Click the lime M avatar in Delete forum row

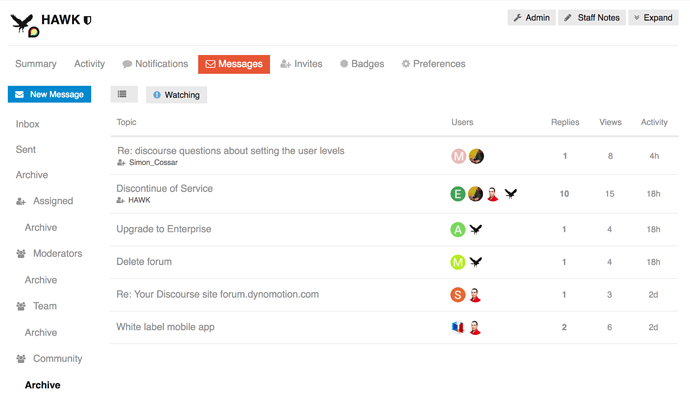458,262
